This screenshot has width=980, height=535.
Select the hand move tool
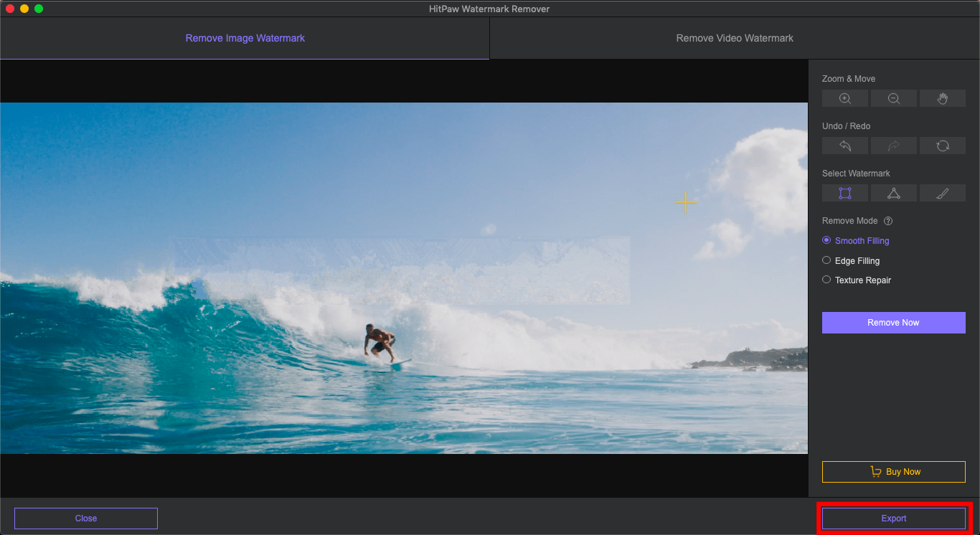click(943, 98)
